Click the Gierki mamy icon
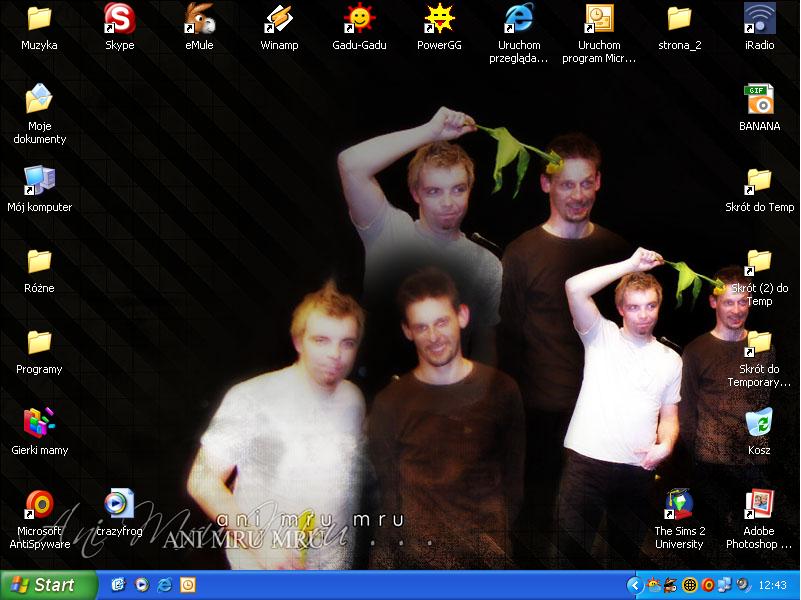 click(39, 432)
